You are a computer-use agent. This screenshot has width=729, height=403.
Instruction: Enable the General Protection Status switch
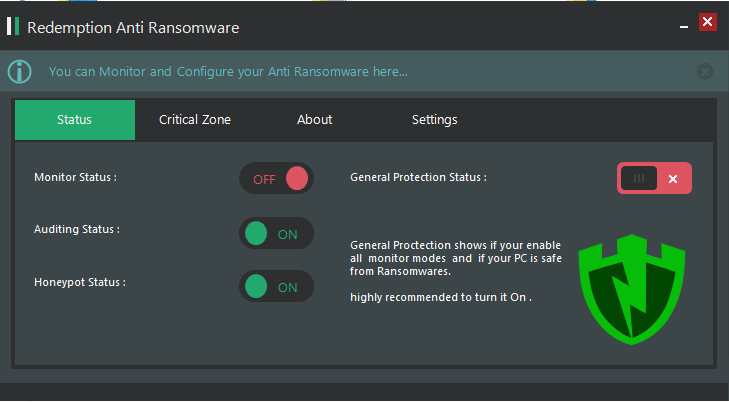654,178
